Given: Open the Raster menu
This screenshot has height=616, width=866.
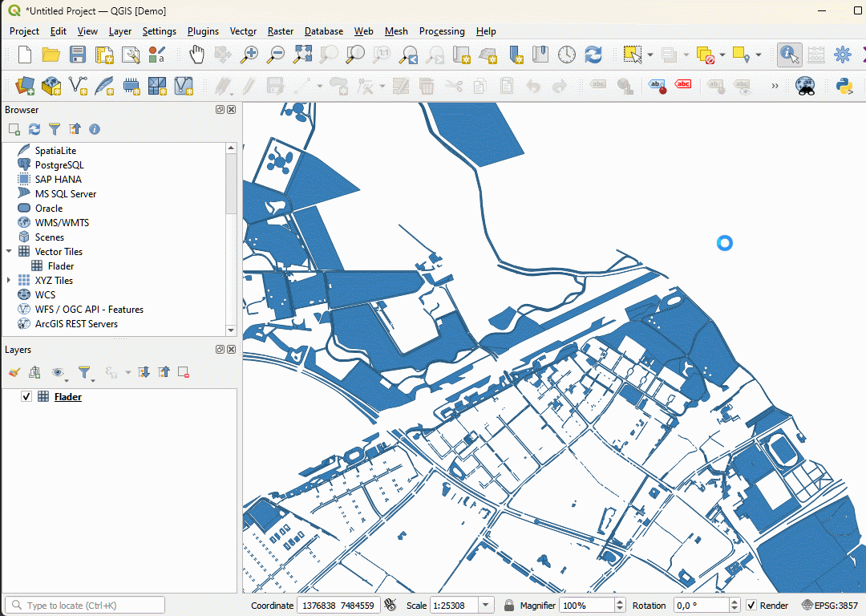Looking at the screenshot, I should click(x=280, y=31).
